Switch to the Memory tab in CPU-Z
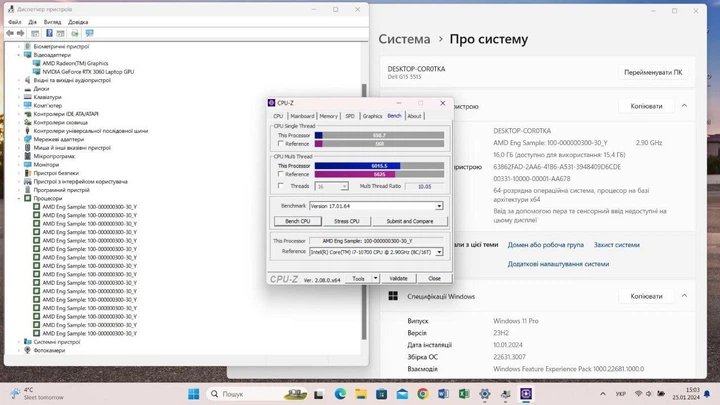 [x=328, y=116]
